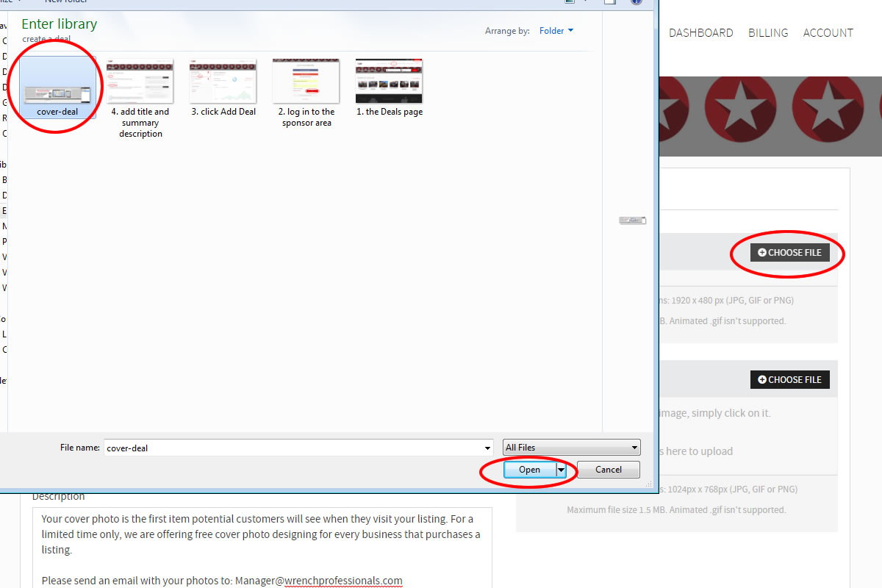The height and width of the screenshot is (588, 882).
Task: Click the Open button in the file dialog
Action: 529,470
